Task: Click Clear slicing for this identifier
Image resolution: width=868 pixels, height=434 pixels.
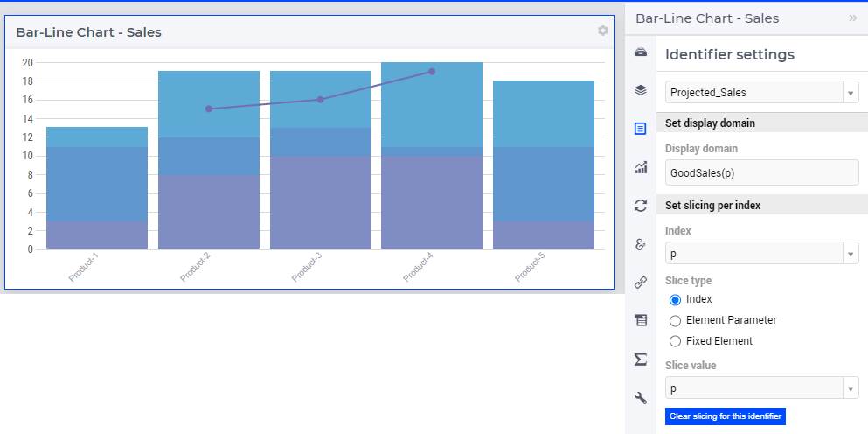Action: pyautogui.click(x=726, y=416)
